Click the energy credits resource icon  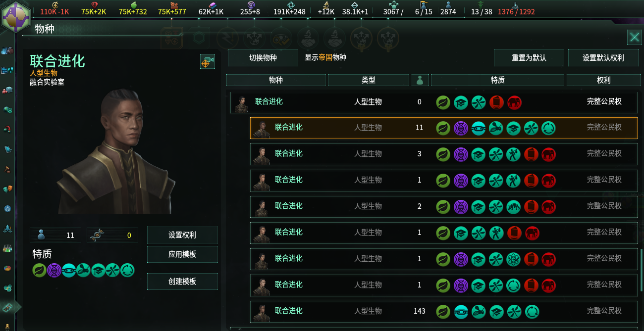coord(55,4)
